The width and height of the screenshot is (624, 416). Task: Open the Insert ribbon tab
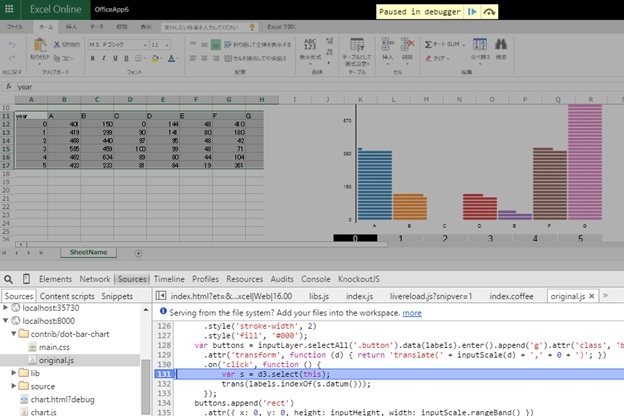(x=71, y=27)
